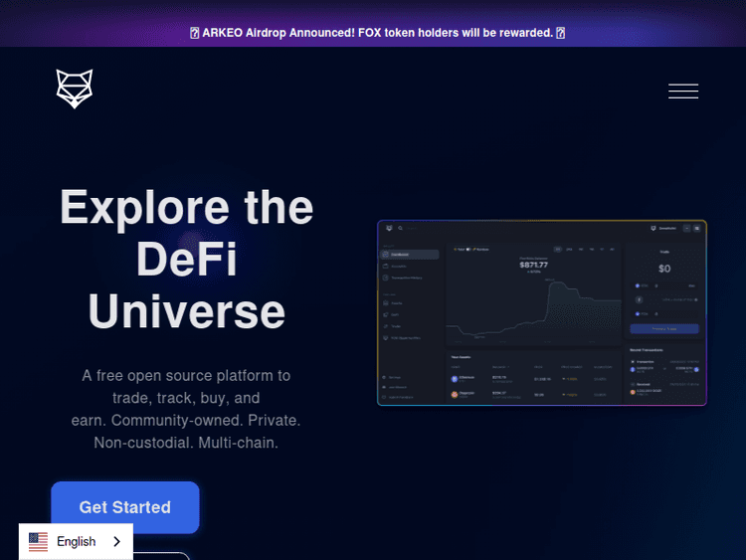Click the $871.77 portfolio balance figure
This screenshot has height=560, width=746.
(x=534, y=265)
